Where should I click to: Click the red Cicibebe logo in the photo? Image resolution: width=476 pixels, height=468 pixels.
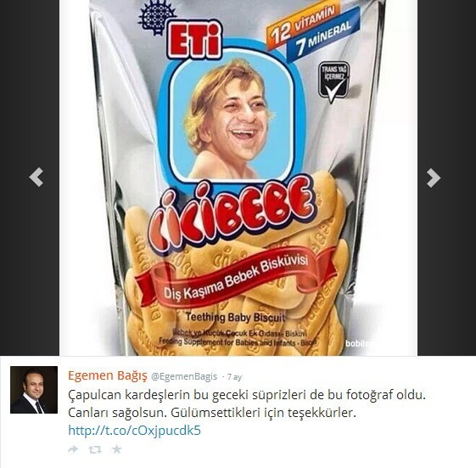[x=232, y=214]
